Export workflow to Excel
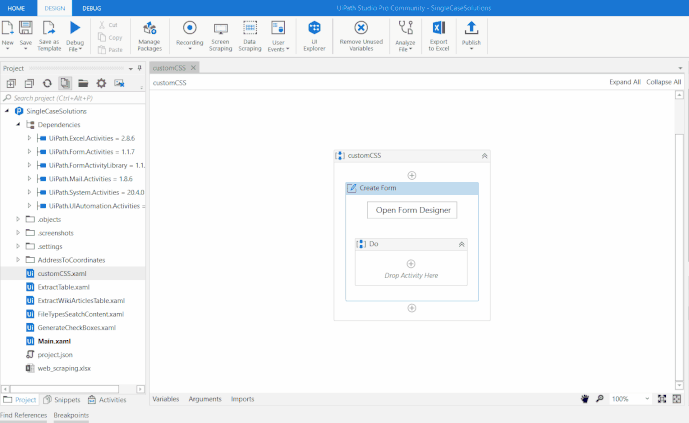The image size is (689, 423). click(x=439, y=35)
